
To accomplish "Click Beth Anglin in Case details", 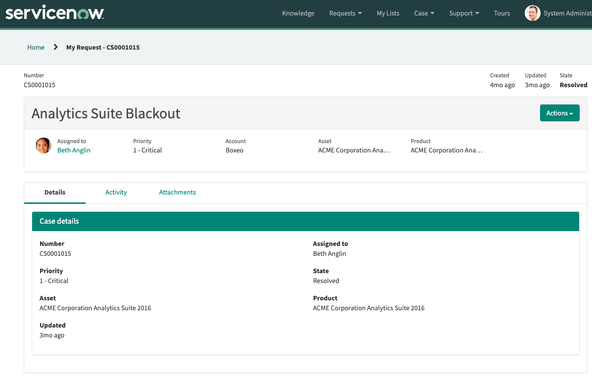I will pyautogui.click(x=329, y=253).
